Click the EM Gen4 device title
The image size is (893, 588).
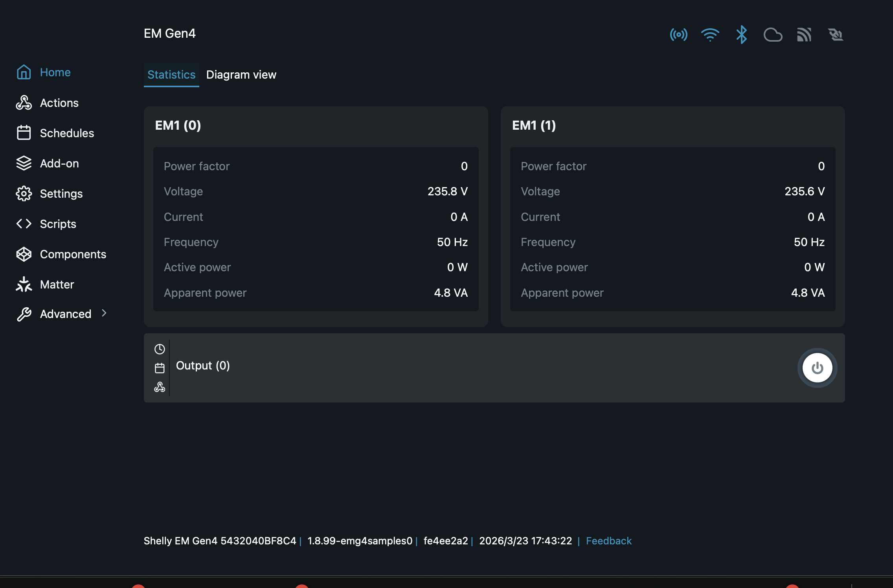170,33
